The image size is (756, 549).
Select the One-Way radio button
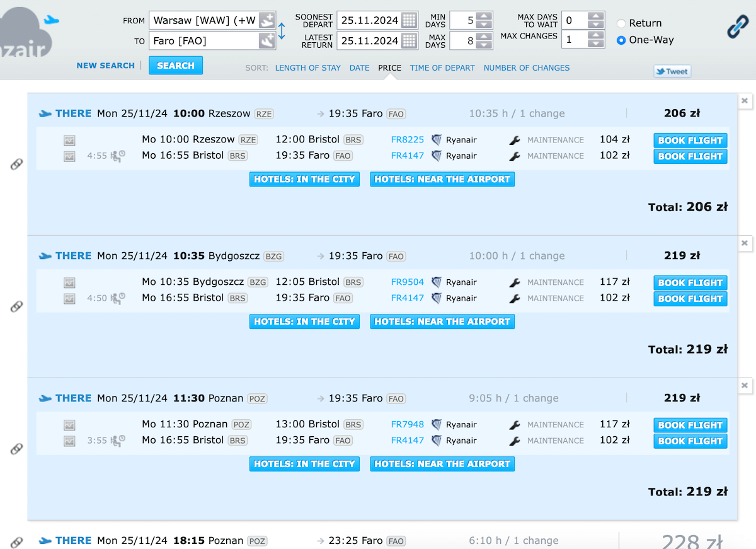point(621,40)
